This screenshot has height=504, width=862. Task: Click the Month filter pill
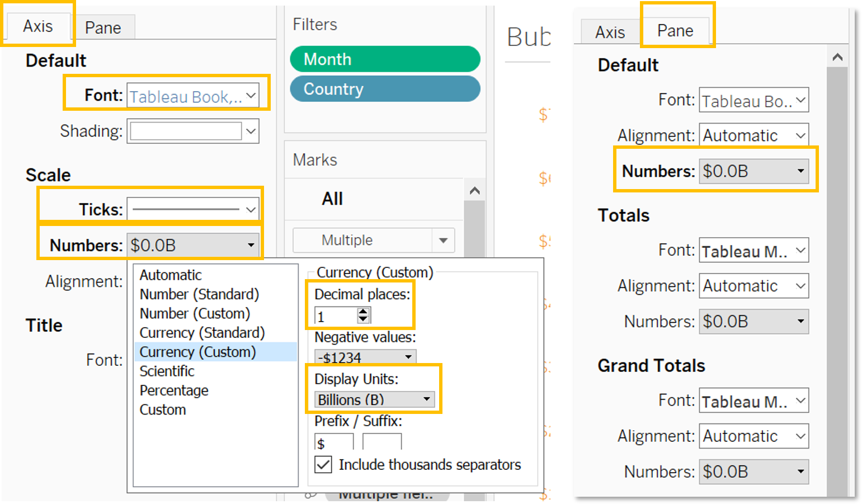tap(385, 59)
